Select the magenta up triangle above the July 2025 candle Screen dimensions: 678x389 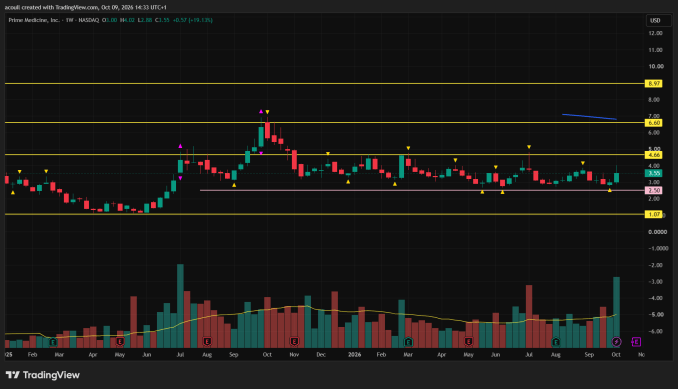pyautogui.click(x=180, y=146)
